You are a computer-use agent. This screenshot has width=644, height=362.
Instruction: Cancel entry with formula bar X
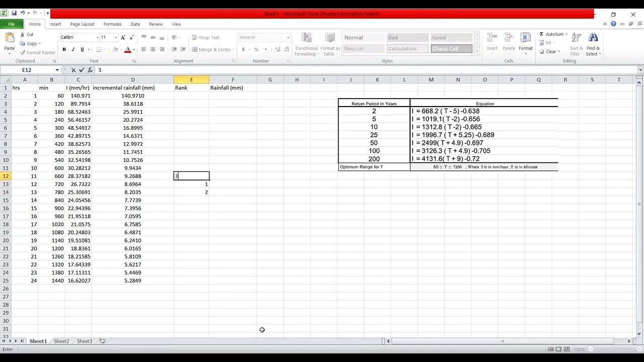(x=73, y=70)
